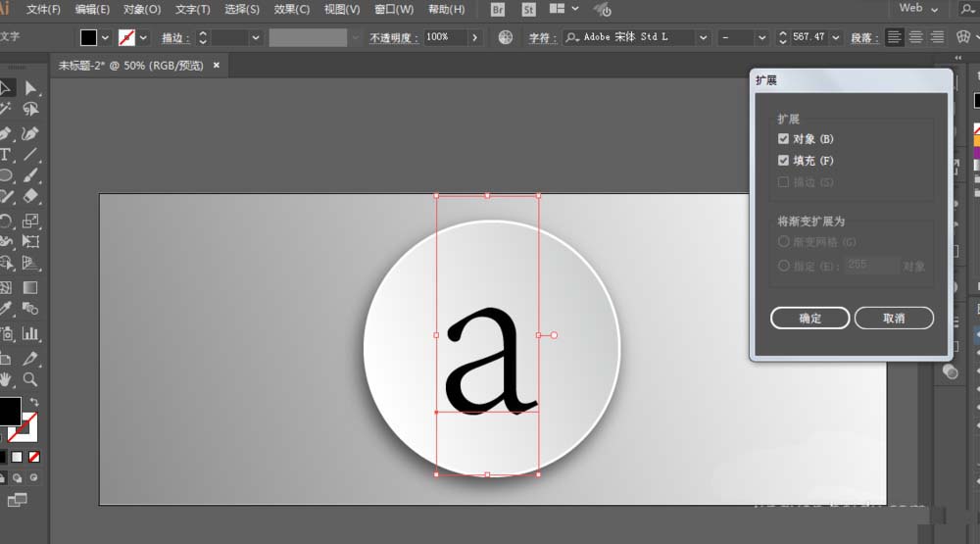The image size is (980, 544).
Task: Uncheck the 对象 (B) checkbox
Action: click(783, 139)
